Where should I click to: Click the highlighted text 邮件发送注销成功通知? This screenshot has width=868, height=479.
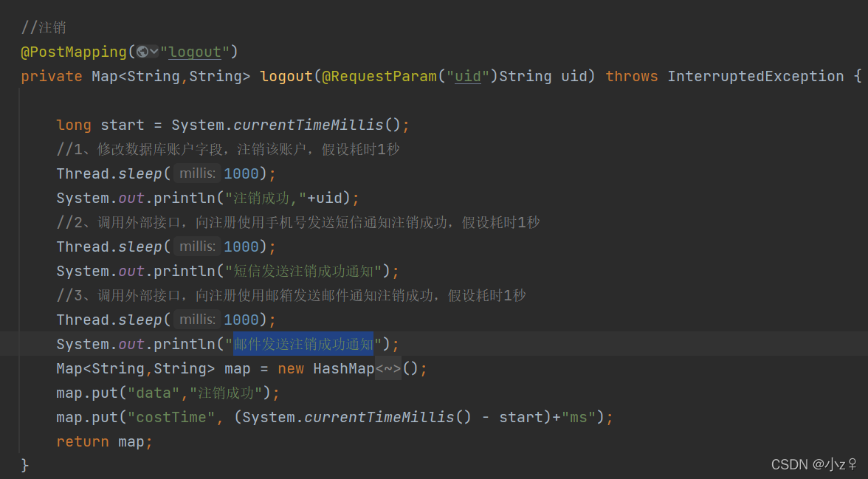pyautogui.click(x=303, y=345)
